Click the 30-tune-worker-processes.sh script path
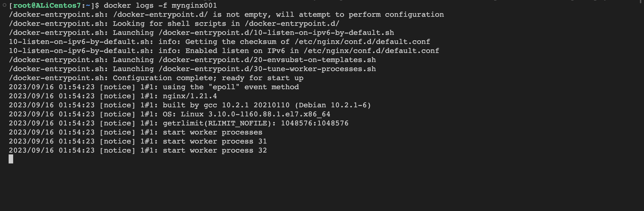This screenshot has width=644, height=211. coord(267,69)
